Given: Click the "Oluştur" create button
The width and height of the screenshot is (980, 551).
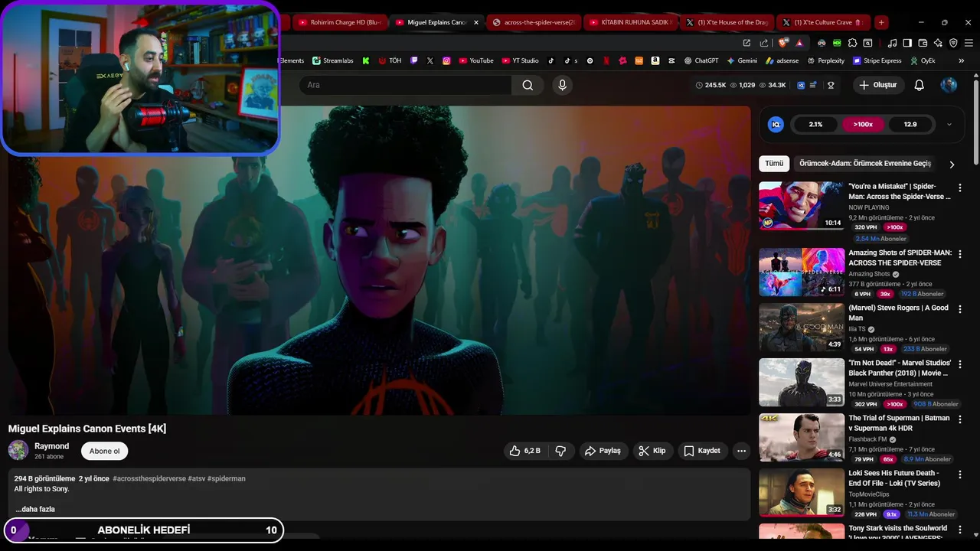Looking at the screenshot, I should click(x=877, y=85).
